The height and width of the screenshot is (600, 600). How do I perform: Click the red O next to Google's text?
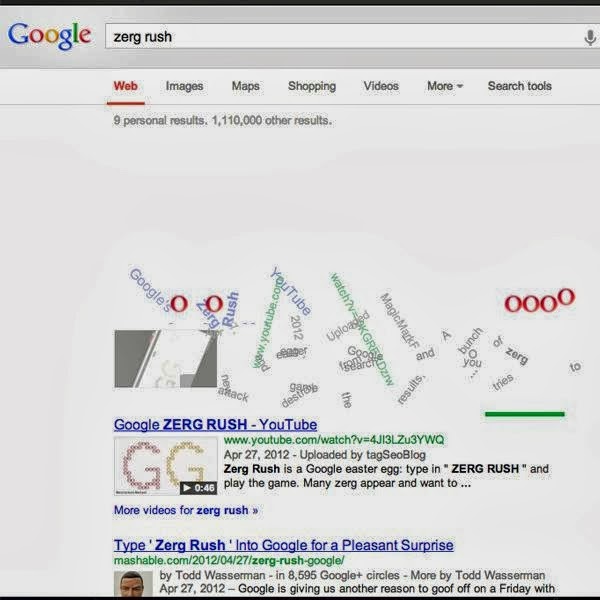point(179,304)
